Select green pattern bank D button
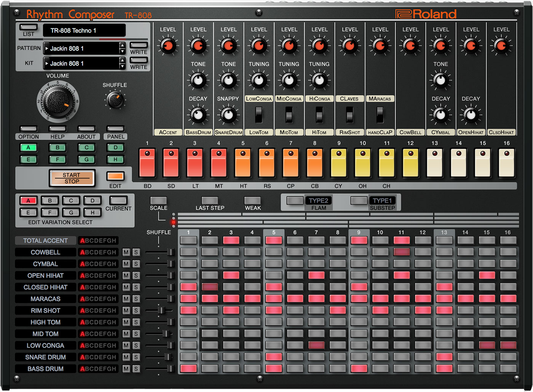The width and height of the screenshot is (533, 392). (x=115, y=148)
